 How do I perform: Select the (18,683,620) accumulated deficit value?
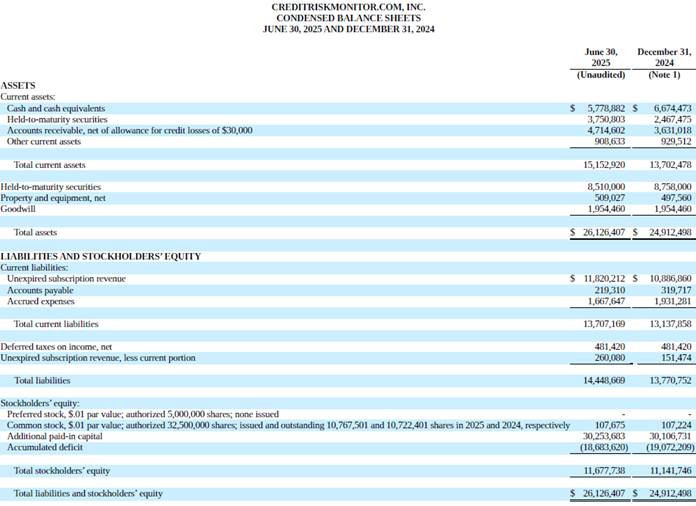[602, 447]
